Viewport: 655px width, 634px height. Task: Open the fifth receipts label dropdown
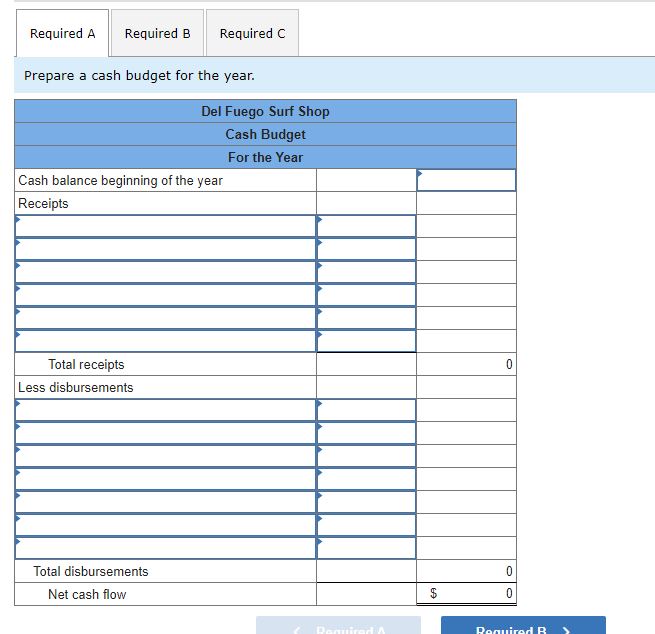(165, 318)
